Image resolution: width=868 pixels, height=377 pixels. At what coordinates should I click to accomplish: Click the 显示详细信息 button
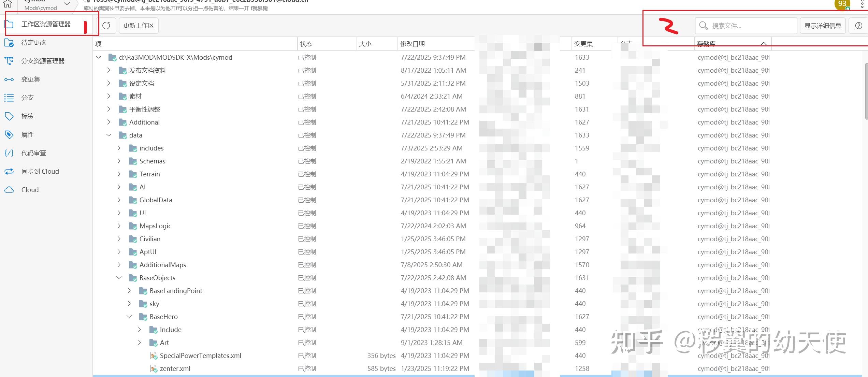823,26
